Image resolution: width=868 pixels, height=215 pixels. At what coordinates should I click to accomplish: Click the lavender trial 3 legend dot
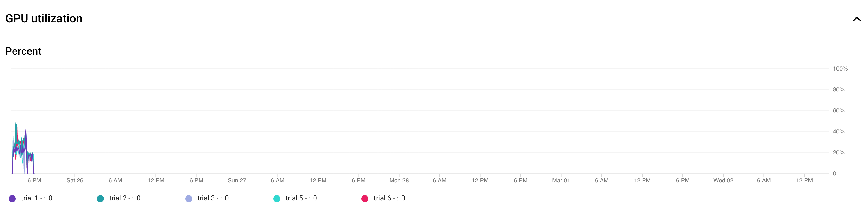[189, 198]
